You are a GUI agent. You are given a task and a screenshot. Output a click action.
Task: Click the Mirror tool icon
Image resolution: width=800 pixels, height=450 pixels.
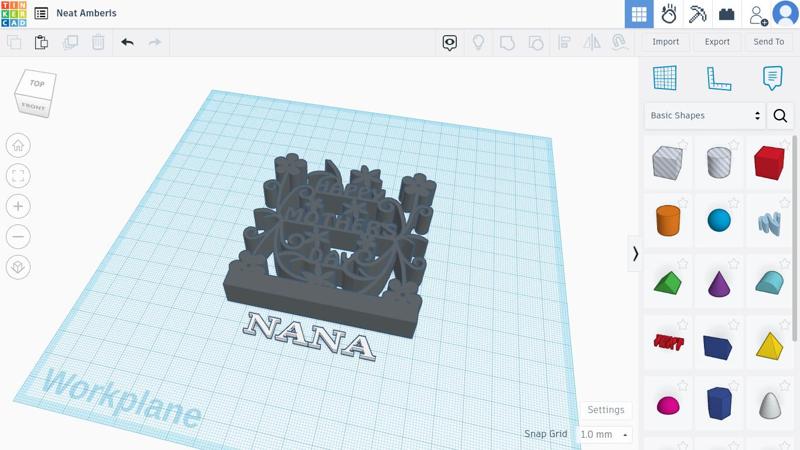[x=592, y=42]
